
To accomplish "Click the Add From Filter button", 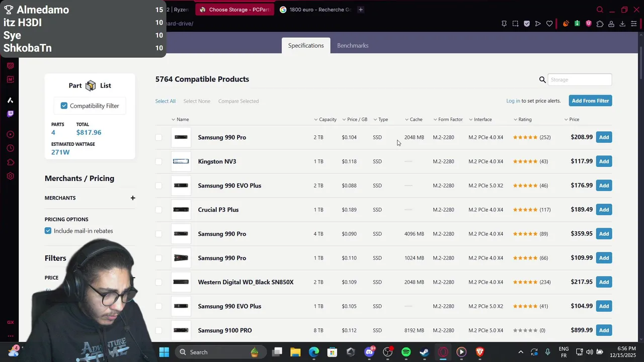I will 591,101.
